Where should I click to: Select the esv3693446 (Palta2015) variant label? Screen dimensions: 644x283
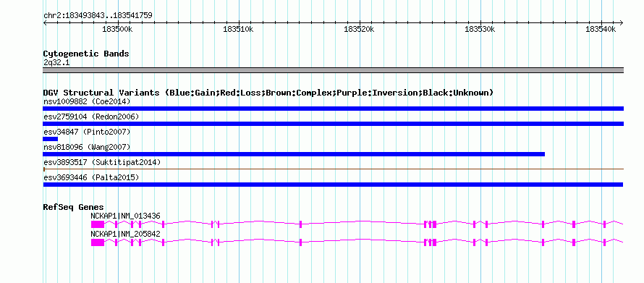tap(91, 177)
